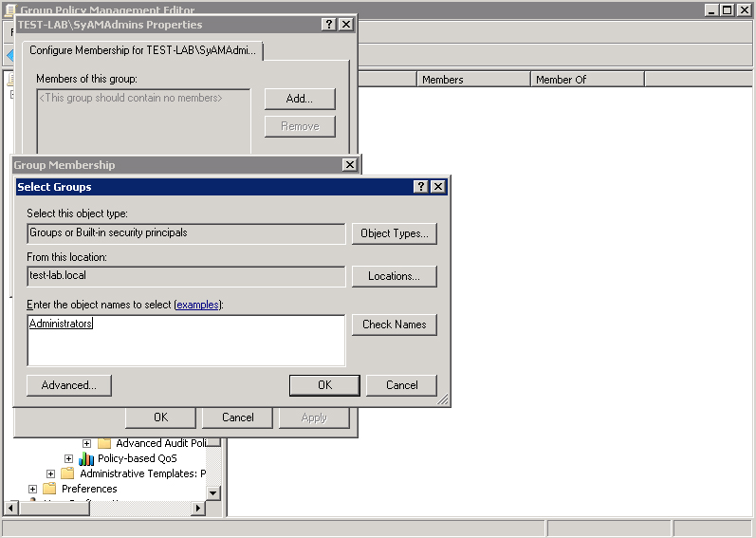Viewport: 756px width, 538px height.
Task: Expand the Preferences tree node
Action: (32, 489)
